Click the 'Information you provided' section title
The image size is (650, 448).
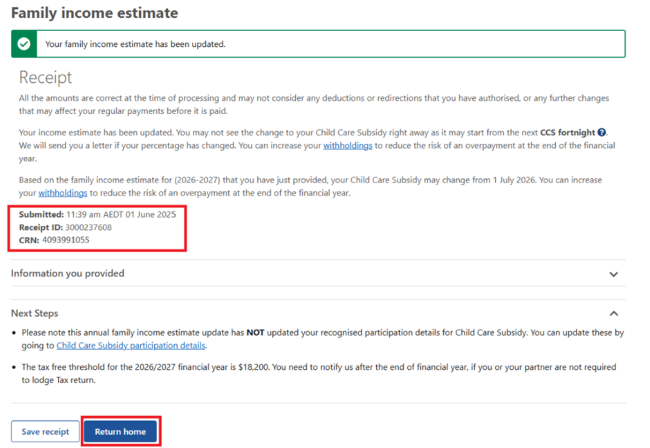click(x=67, y=273)
